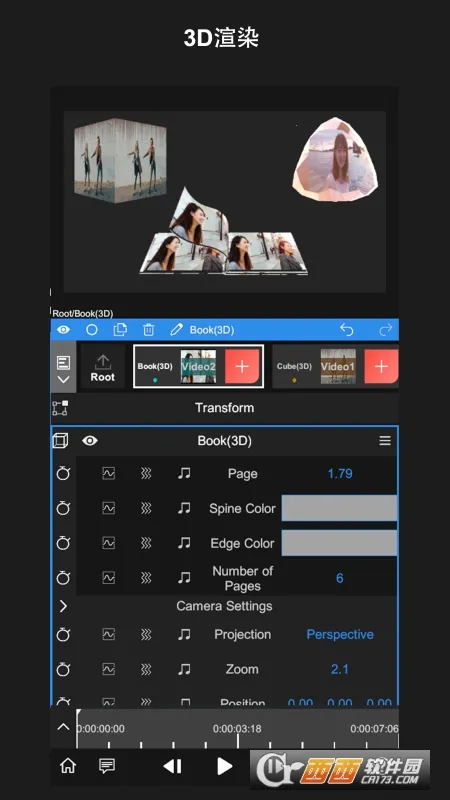The image size is (450, 800).
Task: Click the audio note icon for Spine Color
Action: click(184, 508)
